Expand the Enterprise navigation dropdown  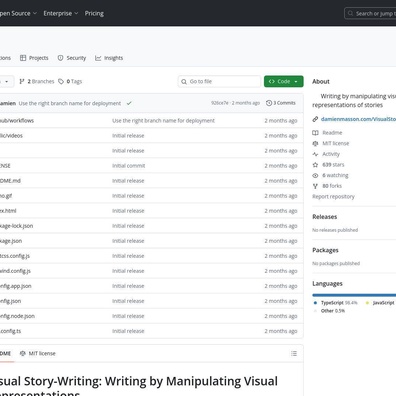[61, 13]
